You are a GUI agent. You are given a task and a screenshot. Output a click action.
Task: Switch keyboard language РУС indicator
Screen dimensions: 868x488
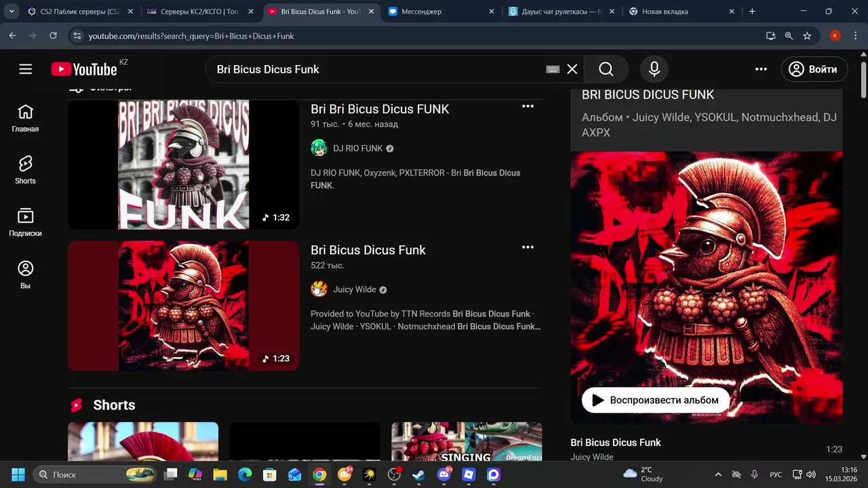(776, 474)
